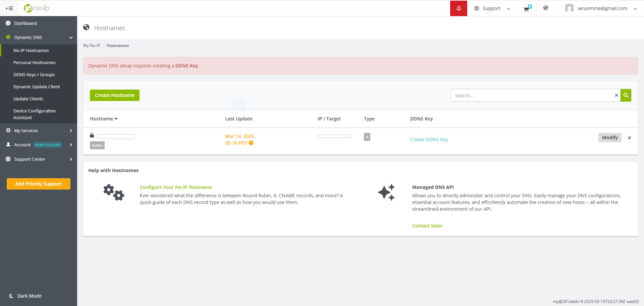Image resolution: width=644 pixels, height=306 pixels.
Task: Collapse the sidebar with the hamburger icon
Action: [x=9, y=8]
